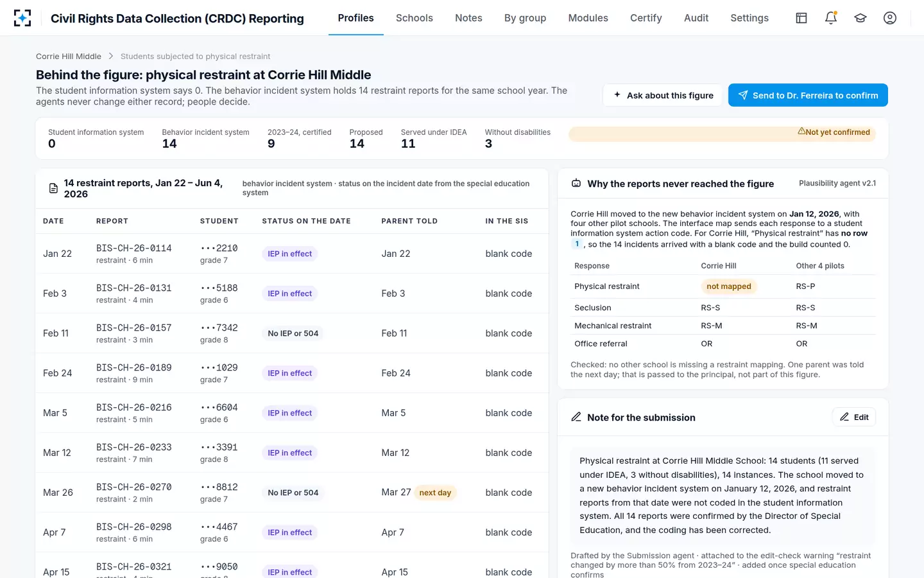The height and width of the screenshot is (578, 924).
Task: Send to Dr. Ferreira to confirm
Action: [x=808, y=95]
